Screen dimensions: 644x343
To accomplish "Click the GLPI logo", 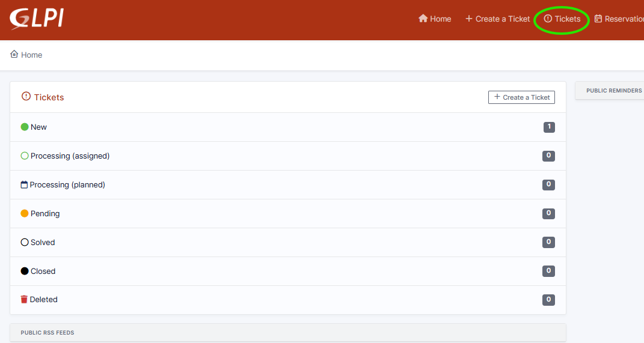I will click(x=37, y=19).
